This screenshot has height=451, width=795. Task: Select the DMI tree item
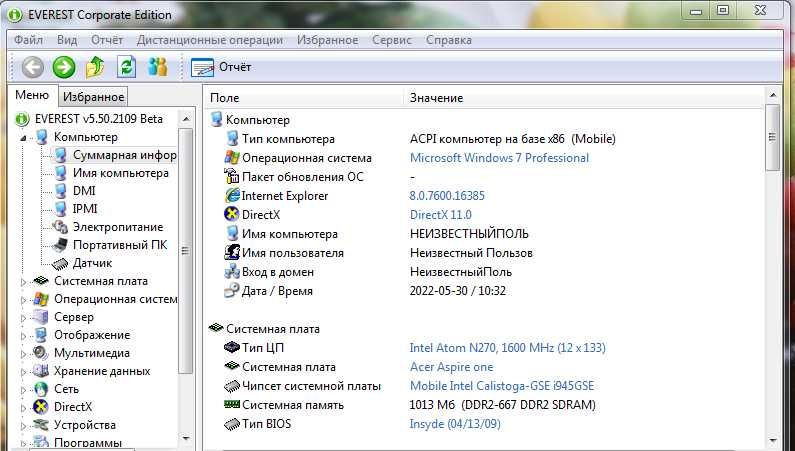click(84, 191)
